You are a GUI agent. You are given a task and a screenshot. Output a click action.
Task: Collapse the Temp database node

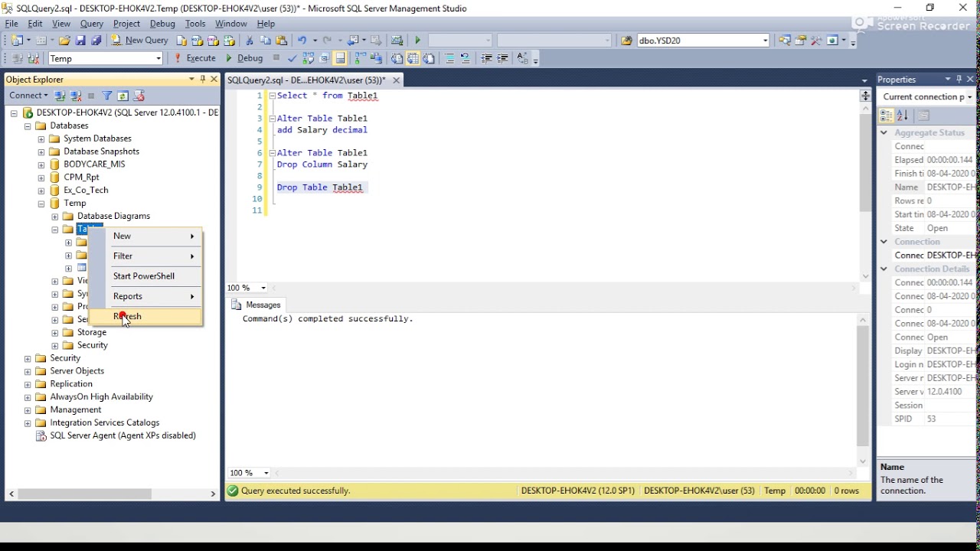point(41,204)
